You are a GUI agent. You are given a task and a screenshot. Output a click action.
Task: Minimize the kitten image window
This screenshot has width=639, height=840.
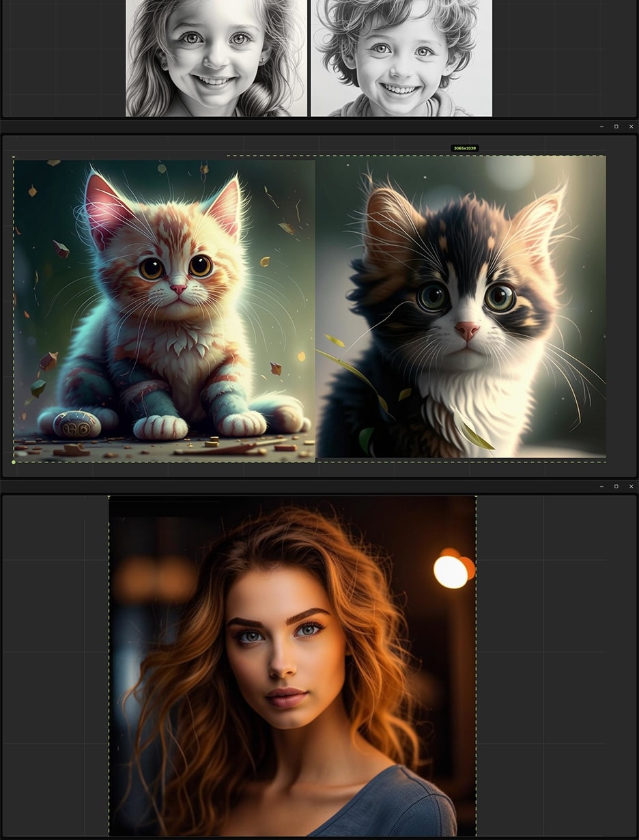pyautogui.click(x=601, y=126)
